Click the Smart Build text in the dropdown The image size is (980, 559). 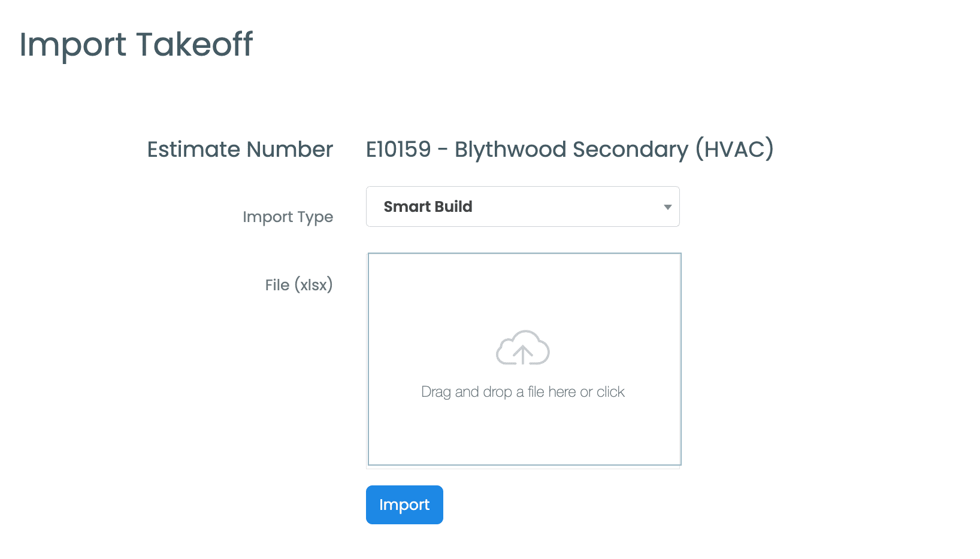(428, 206)
